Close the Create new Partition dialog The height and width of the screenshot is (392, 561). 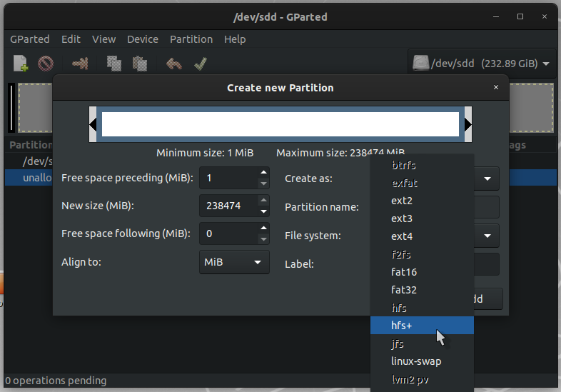496,87
